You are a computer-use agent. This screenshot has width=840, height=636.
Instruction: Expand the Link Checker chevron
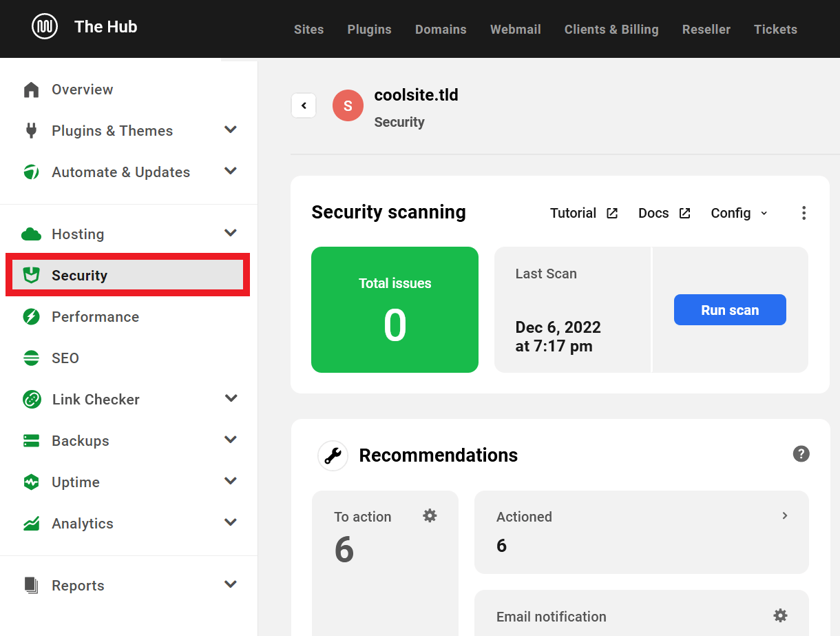[231, 398]
